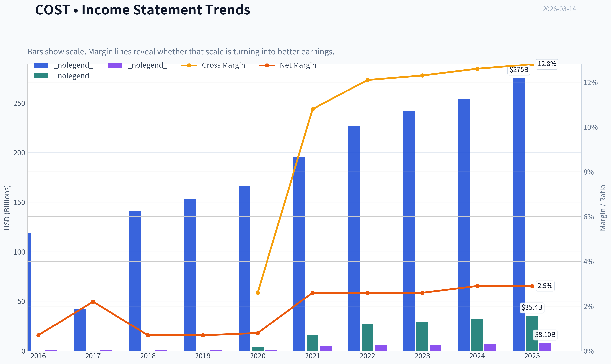Screen dimensions: 611x364
Task: Click the purple _nolegend_ legend swatch
Action: point(115,65)
